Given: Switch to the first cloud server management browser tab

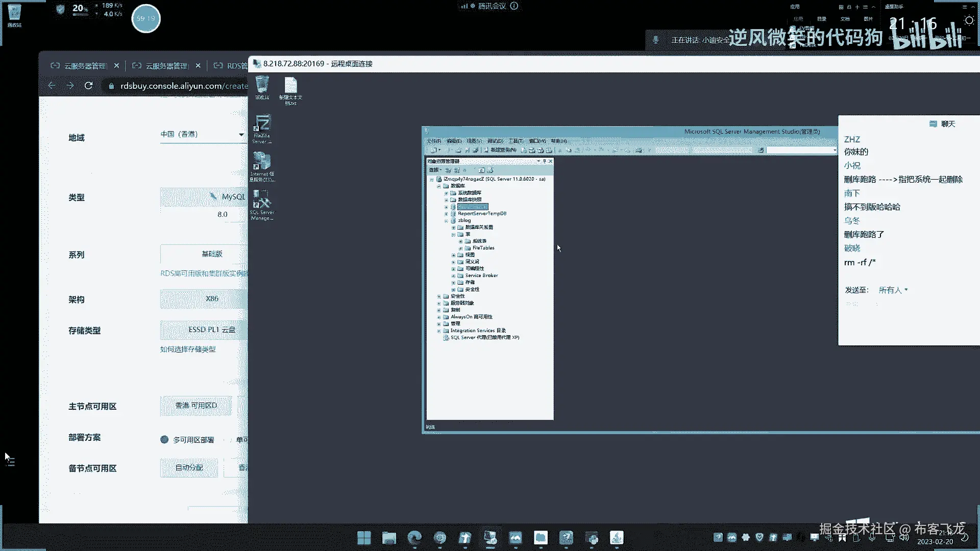Looking at the screenshot, I should (x=84, y=66).
